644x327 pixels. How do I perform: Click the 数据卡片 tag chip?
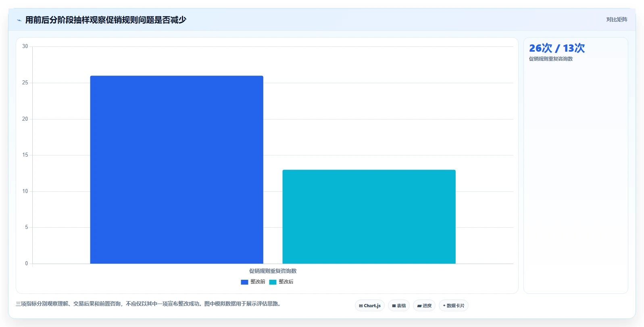tap(454, 306)
